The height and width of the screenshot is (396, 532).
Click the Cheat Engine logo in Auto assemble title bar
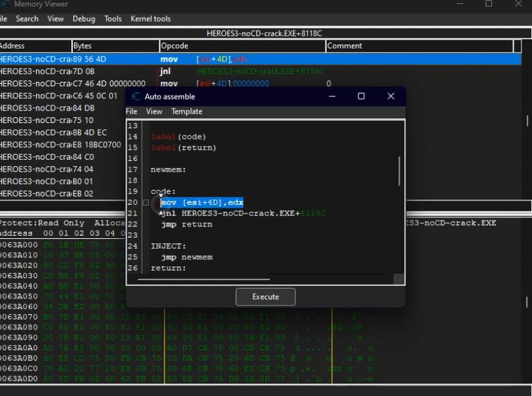[x=134, y=96]
